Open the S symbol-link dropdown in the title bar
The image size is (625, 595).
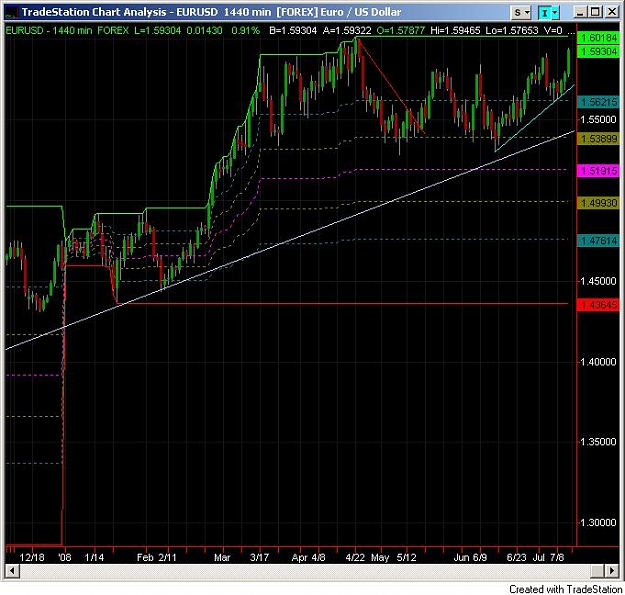point(521,12)
